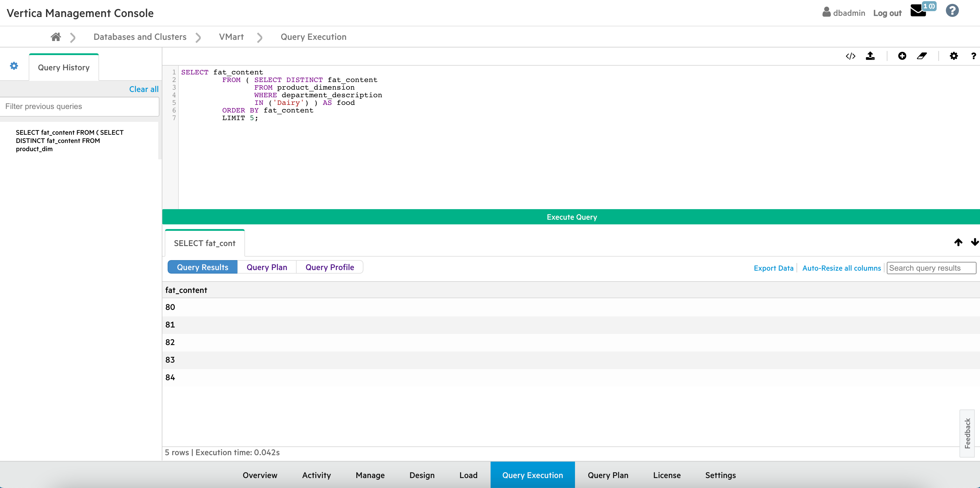Switch to Query Results view
The width and height of the screenshot is (980, 488).
[x=203, y=267]
